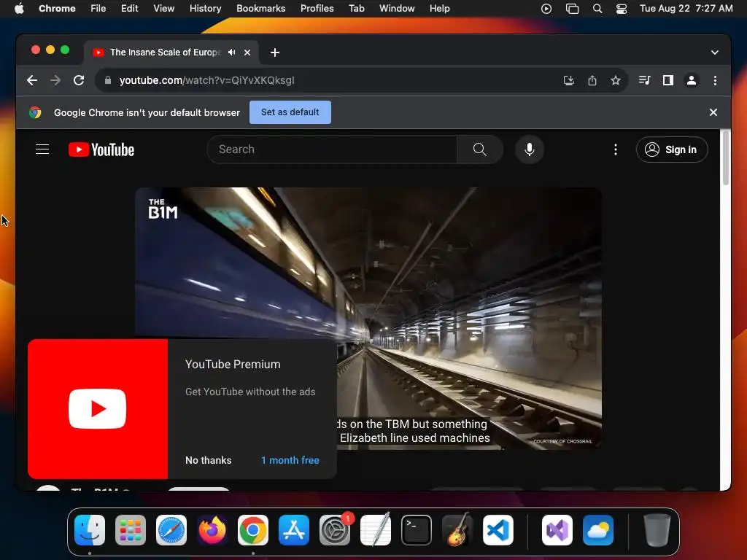
Task: Open Visual Studio purple icon in Dock
Action: click(557, 530)
